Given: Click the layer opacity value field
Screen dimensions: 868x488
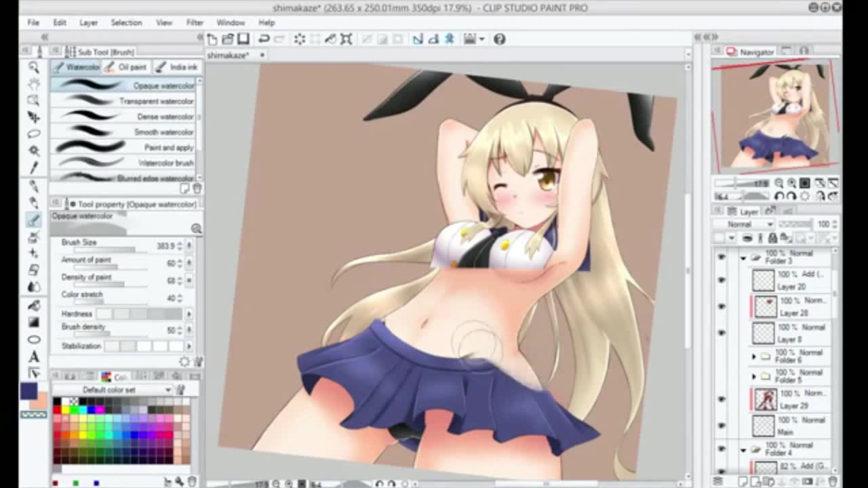Looking at the screenshot, I should (823, 224).
